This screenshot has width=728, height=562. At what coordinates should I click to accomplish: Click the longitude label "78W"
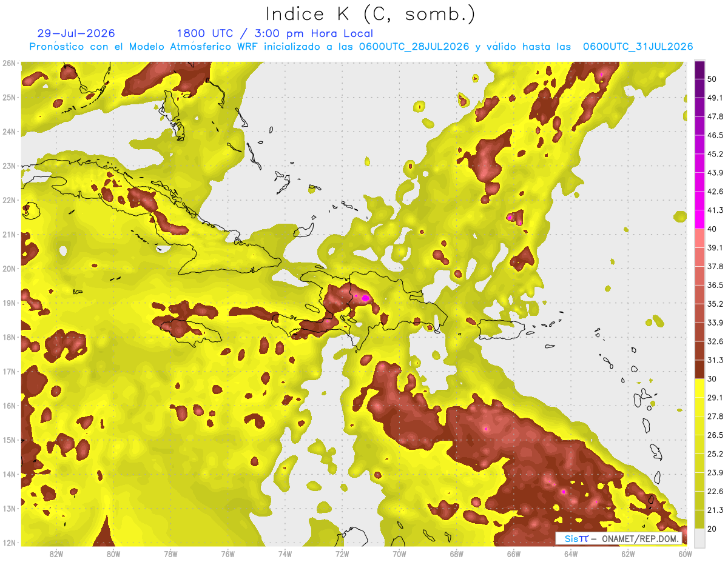click(170, 554)
